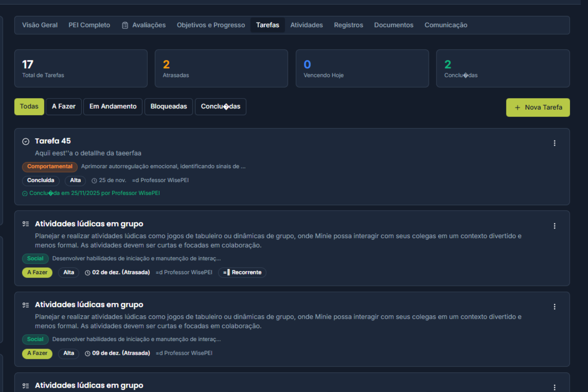Filter tasks by A Fazer
Screen dimensions: 588x392
click(64, 107)
